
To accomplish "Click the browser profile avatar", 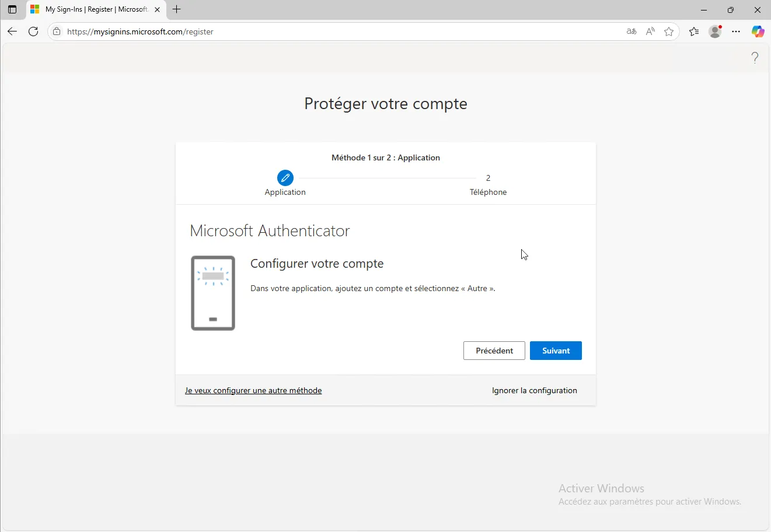I will 715,32.
